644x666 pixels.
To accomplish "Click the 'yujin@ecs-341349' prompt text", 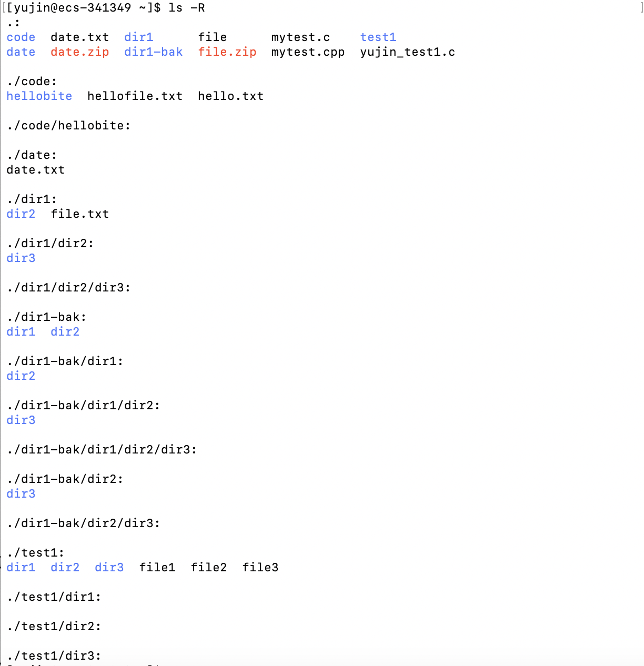I will [73, 8].
